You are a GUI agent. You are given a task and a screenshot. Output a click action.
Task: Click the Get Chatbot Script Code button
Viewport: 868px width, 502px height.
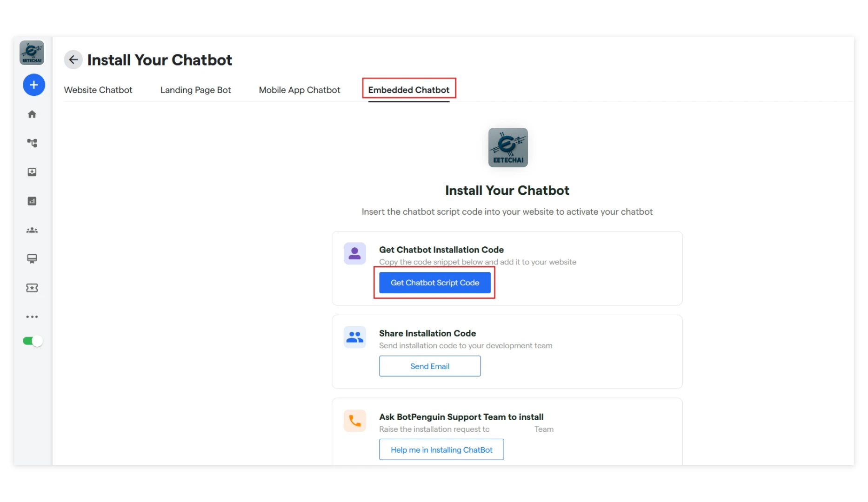click(x=435, y=283)
